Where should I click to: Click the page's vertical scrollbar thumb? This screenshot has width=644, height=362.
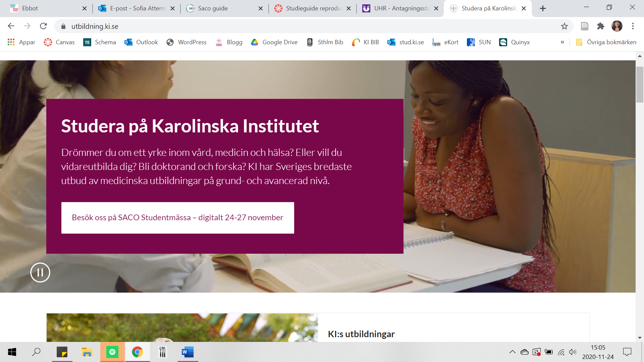point(640,84)
